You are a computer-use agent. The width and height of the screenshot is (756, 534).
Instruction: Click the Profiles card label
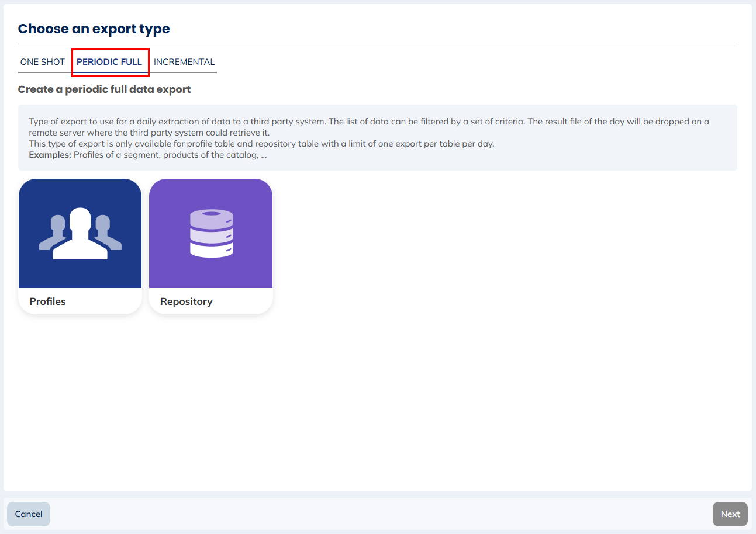point(48,301)
